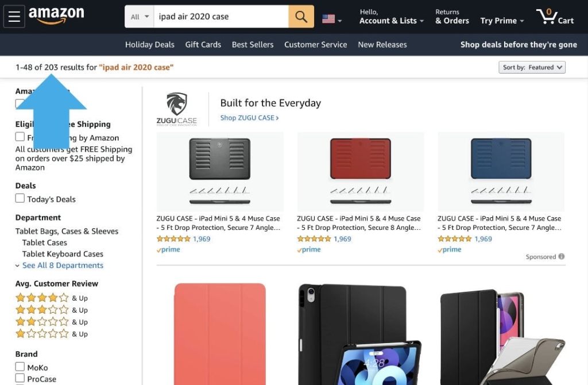588x385 pixels.
Task: Click the US flag language icon
Action: click(x=328, y=18)
